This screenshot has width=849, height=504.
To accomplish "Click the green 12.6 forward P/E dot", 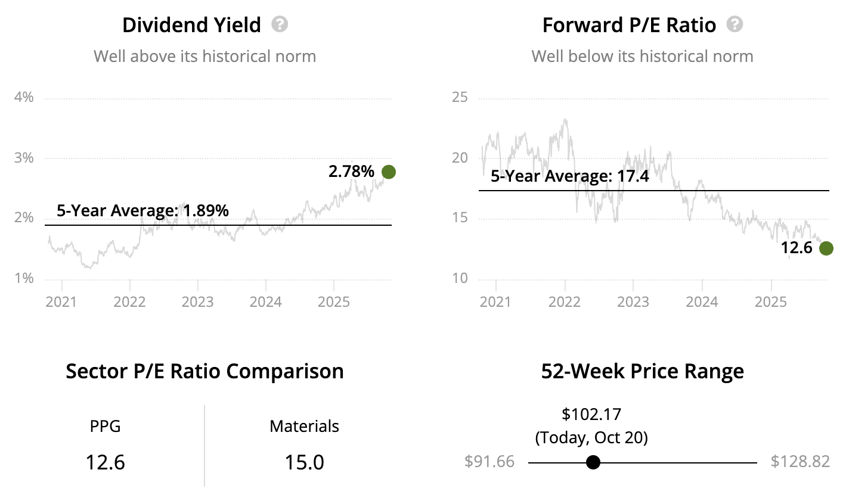I will pos(826,248).
